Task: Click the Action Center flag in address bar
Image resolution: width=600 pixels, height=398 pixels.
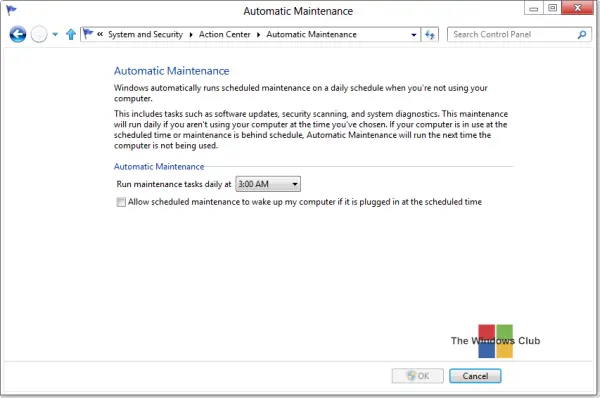Action: tap(88, 34)
